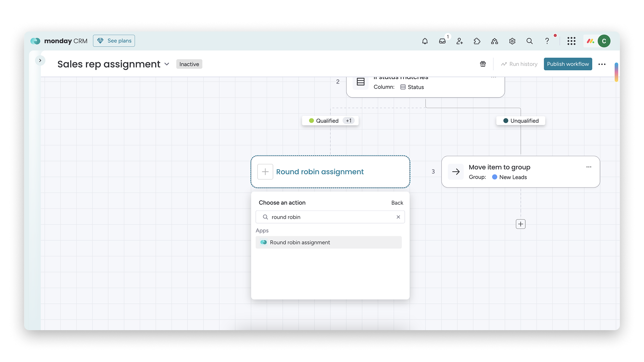Screen dimensions: 644x362
Task: Click the invite members icon
Action: (460, 41)
